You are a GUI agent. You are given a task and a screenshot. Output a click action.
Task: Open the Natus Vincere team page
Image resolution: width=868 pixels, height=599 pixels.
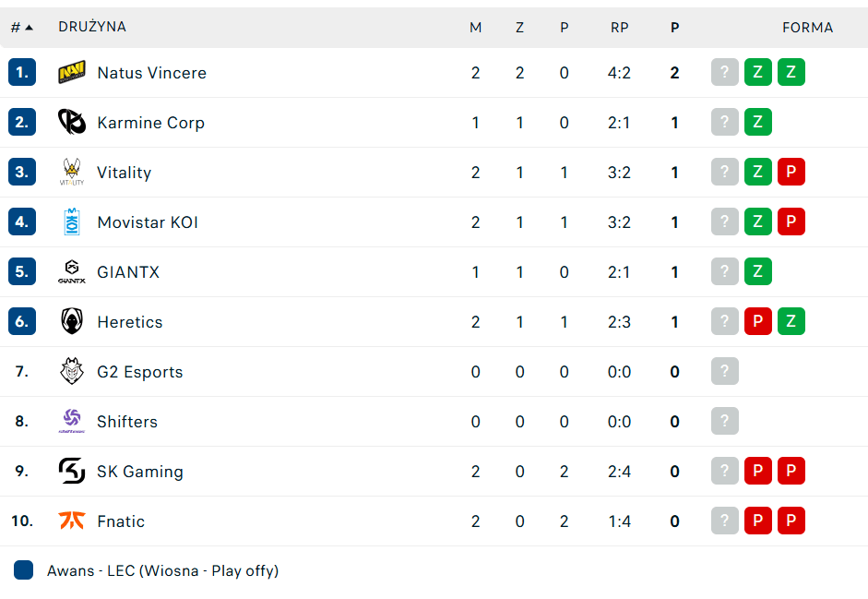pos(151,72)
